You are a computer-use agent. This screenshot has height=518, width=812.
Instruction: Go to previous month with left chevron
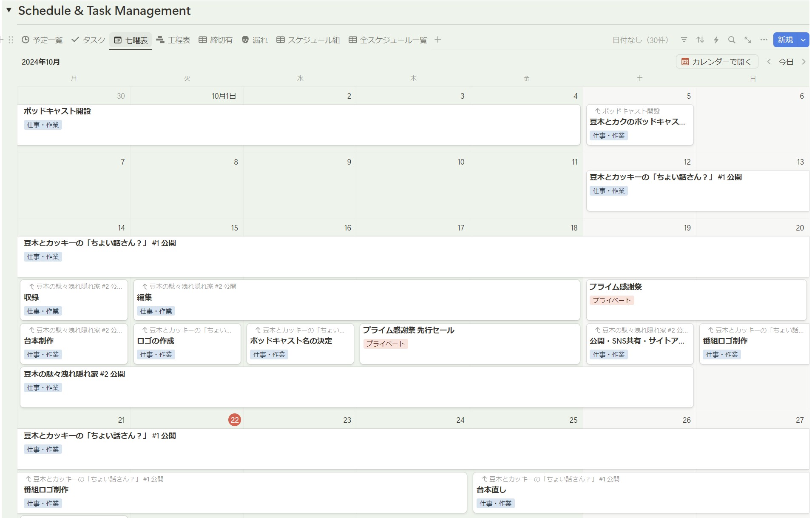coord(769,62)
